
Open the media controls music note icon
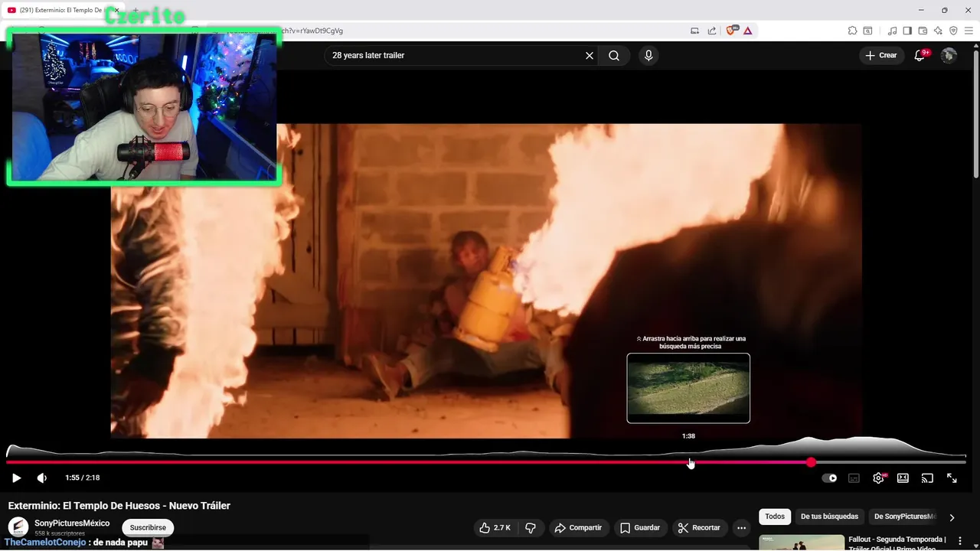click(x=893, y=31)
